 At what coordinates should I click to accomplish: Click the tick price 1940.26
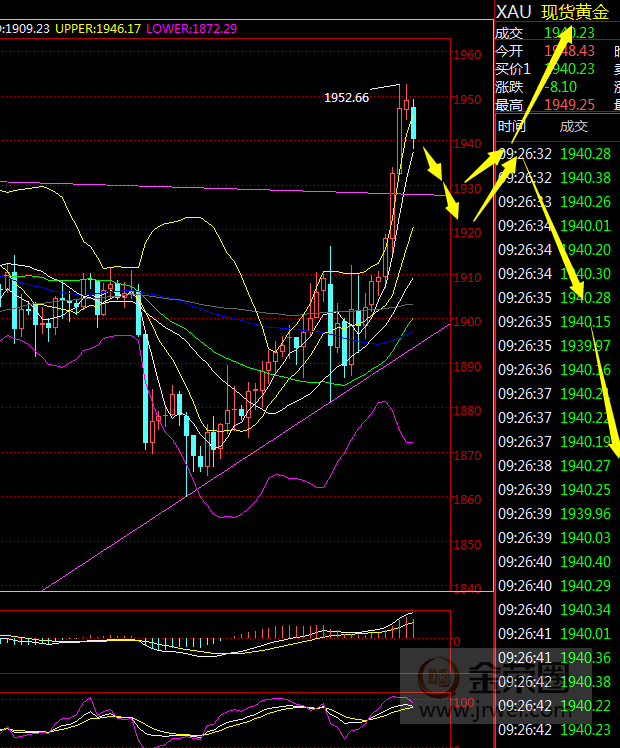click(x=586, y=202)
